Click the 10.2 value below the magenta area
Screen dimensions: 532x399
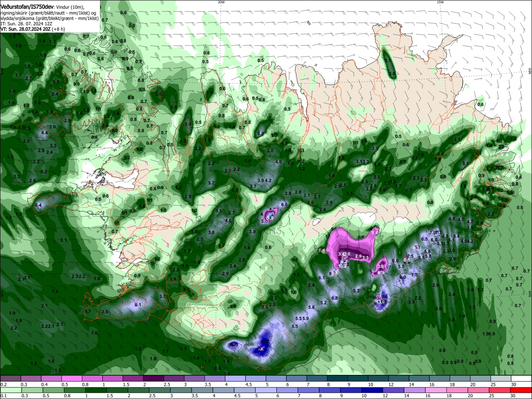pos(342,266)
